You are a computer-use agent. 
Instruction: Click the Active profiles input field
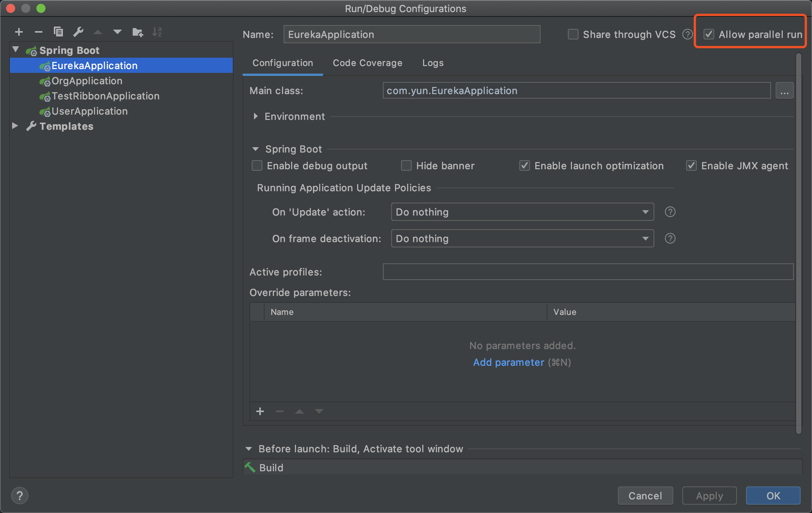(588, 272)
